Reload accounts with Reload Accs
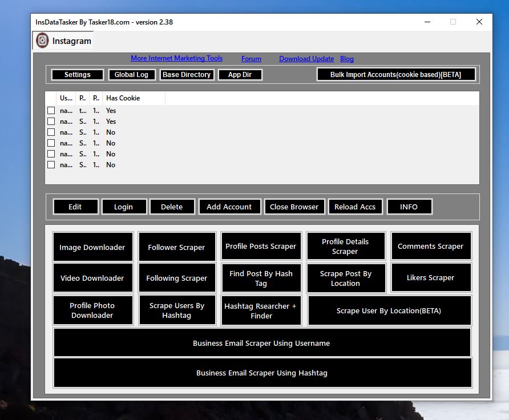Viewport: 509px width, 420px height. click(355, 207)
